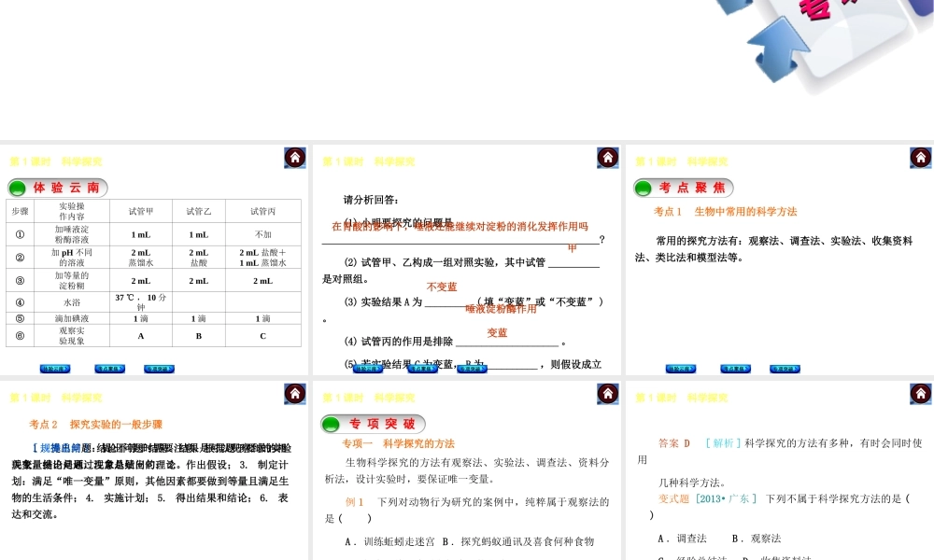Click option B. 探究蚂蚁通讯及喜食何种食物

tap(518, 541)
